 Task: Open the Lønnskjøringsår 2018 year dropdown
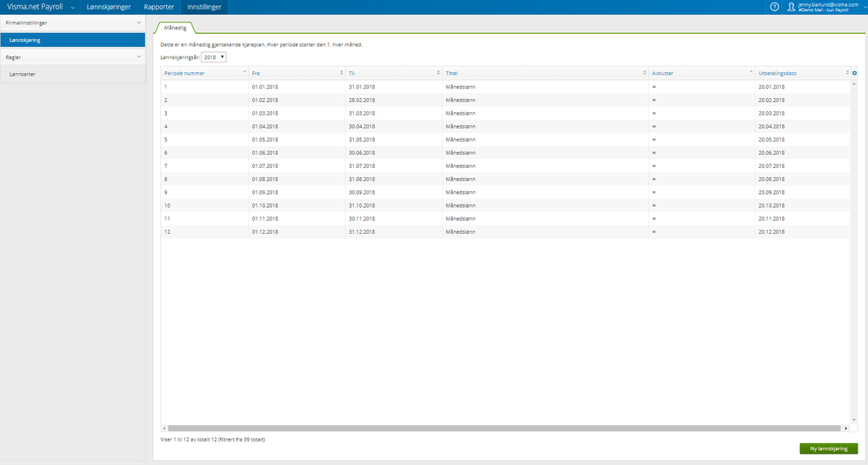[x=214, y=57]
